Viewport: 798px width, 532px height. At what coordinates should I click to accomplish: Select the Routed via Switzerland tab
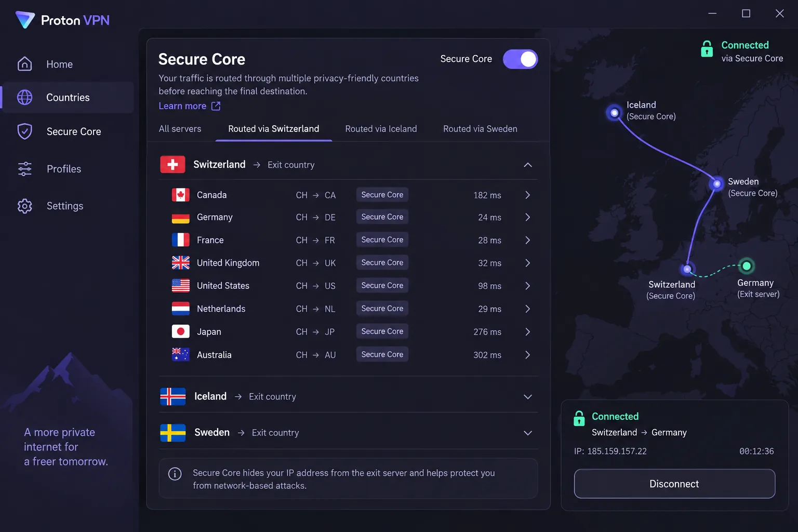tap(274, 129)
